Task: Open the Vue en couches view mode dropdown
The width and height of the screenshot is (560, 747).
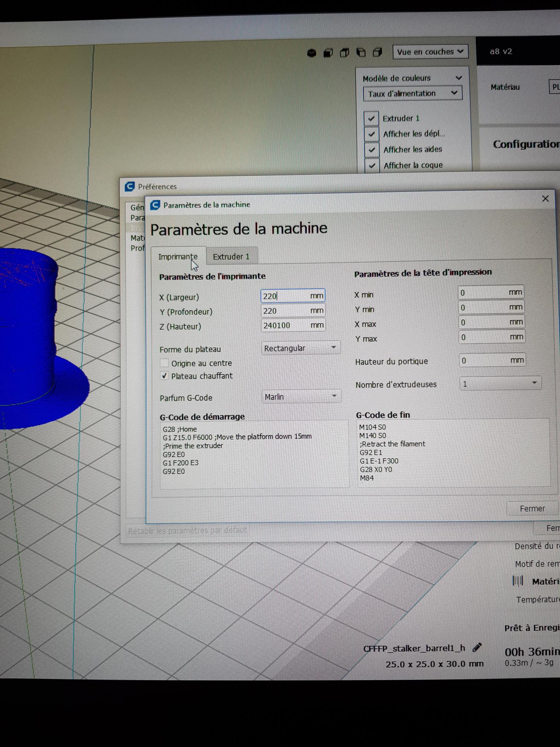Action: tap(430, 52)
